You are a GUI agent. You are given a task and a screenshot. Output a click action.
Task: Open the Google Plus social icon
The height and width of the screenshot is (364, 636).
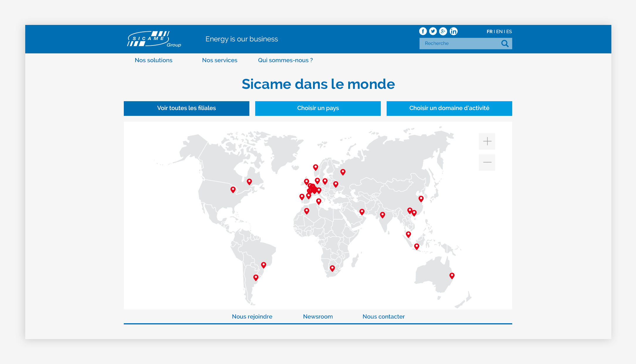click(443, 31)
